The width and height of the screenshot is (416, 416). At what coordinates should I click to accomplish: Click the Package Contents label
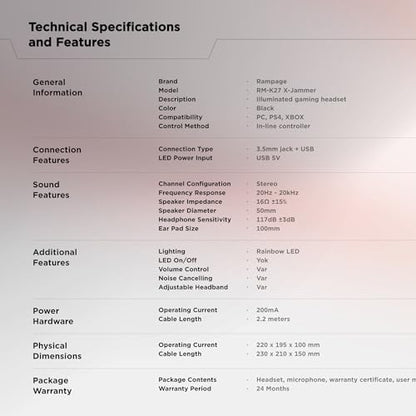[x=187, y=380]
